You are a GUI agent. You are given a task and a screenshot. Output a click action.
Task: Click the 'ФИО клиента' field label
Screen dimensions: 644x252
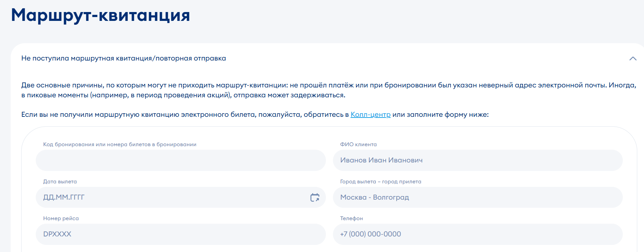(x=358, y=144)
